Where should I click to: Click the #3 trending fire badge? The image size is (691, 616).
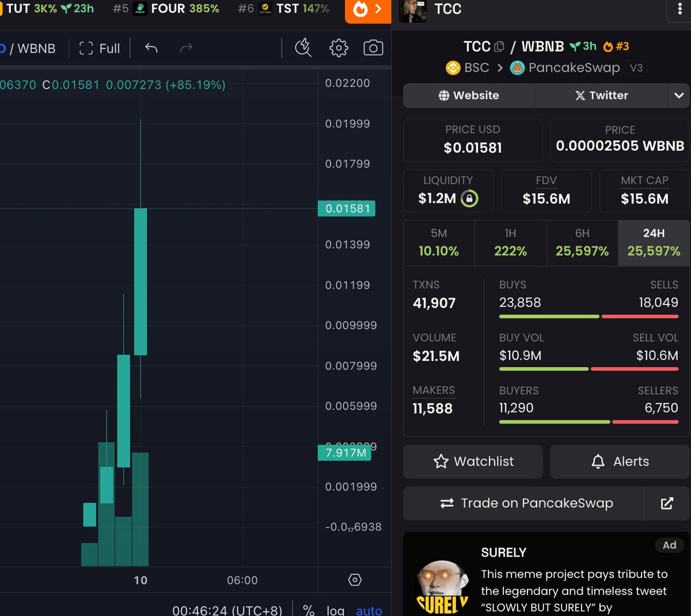(x=616, y=46)
